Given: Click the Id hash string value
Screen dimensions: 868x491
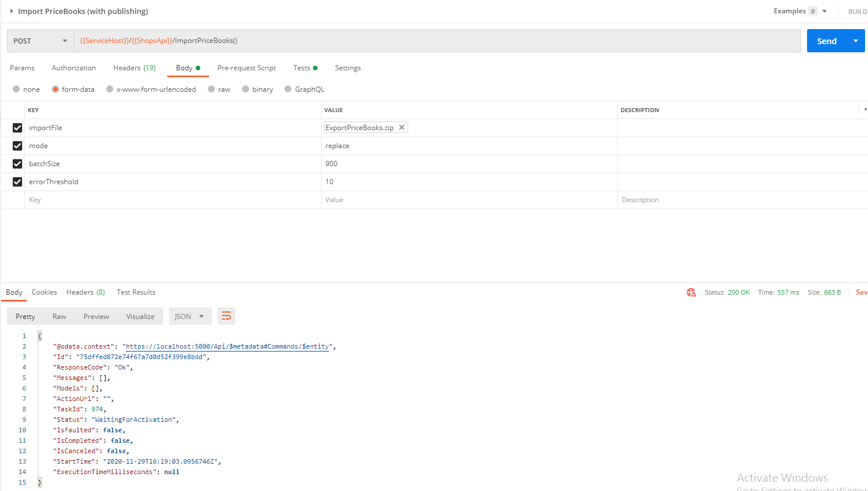Looking at the screenshot, I should [x=141, y=357].
